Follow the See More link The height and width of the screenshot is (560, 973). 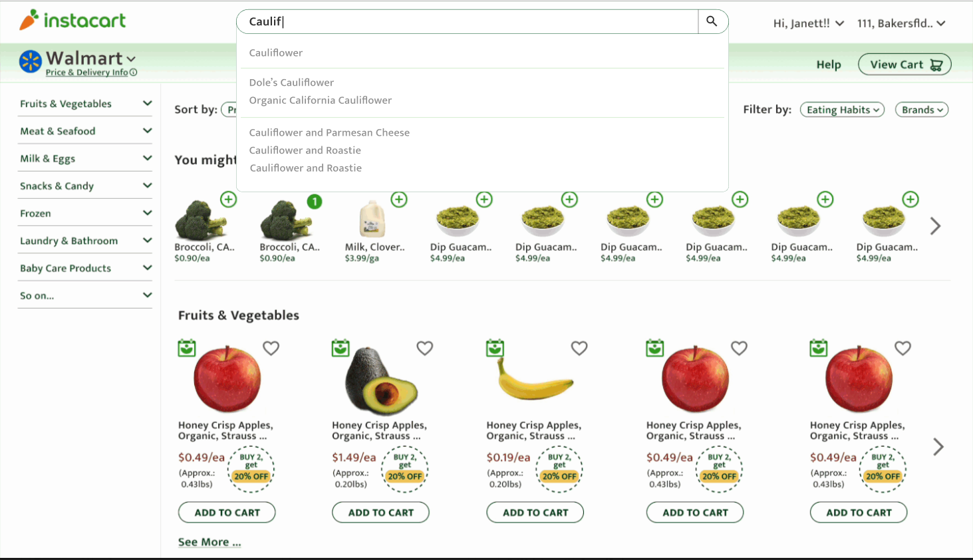(x=209, y=542)
